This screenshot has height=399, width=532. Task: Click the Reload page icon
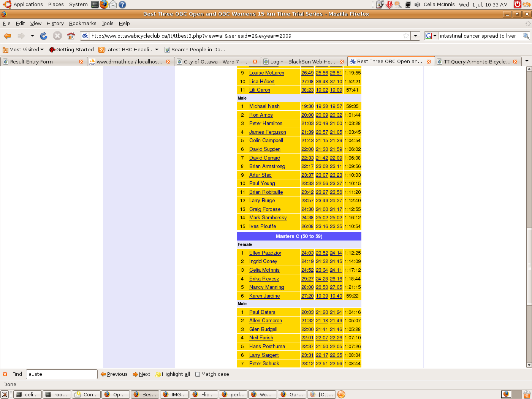[44, 36]
